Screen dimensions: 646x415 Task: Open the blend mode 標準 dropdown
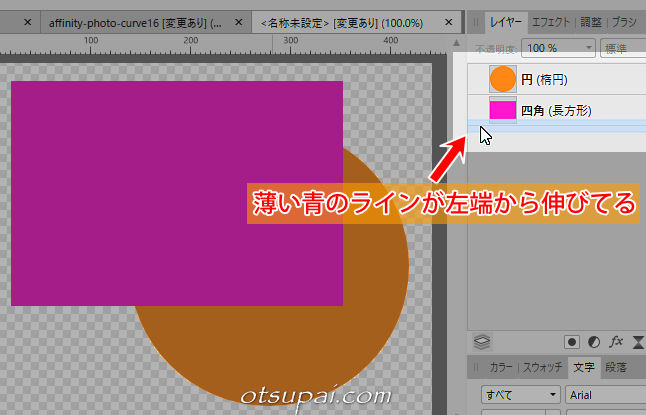(x=623, y=48)
